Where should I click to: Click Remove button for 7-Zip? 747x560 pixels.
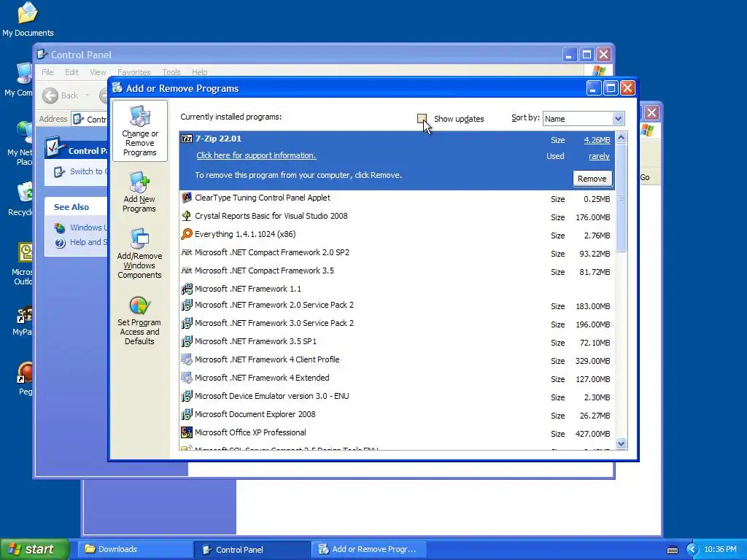point(592,179)
